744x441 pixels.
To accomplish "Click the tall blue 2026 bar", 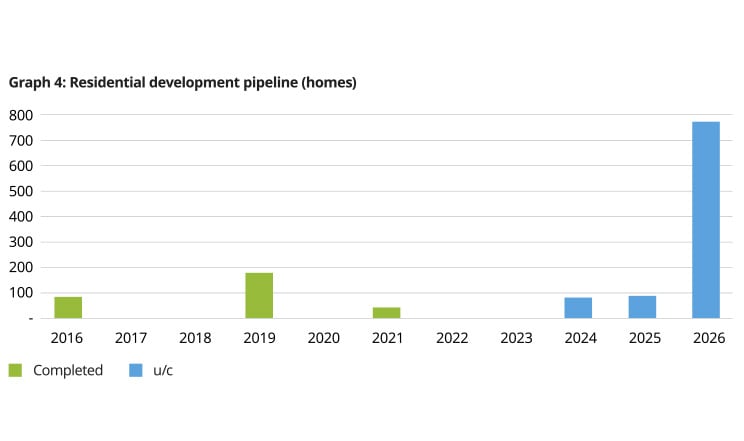I will [706, 220].
